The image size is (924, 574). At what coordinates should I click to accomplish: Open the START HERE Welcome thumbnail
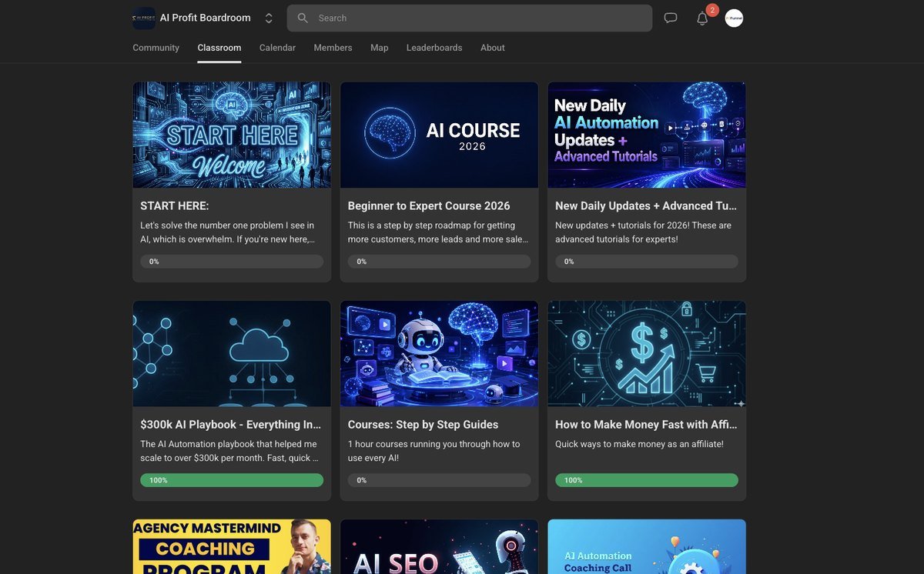[232, 135]
